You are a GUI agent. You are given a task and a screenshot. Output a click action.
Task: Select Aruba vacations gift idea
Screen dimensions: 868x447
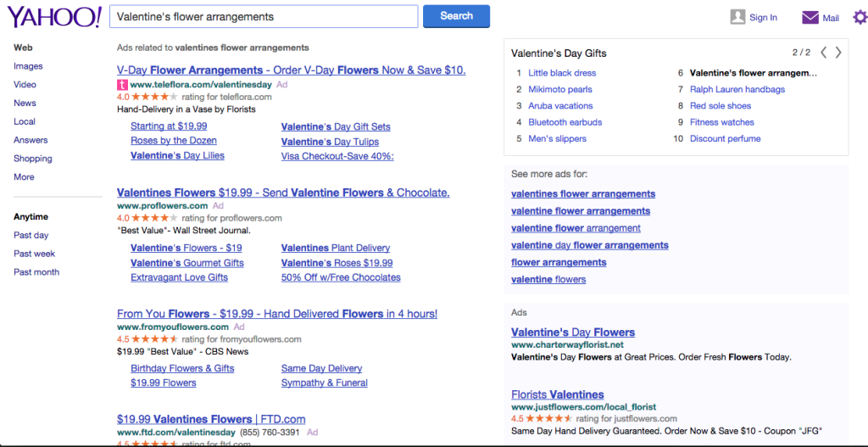(x=560, y=106)
